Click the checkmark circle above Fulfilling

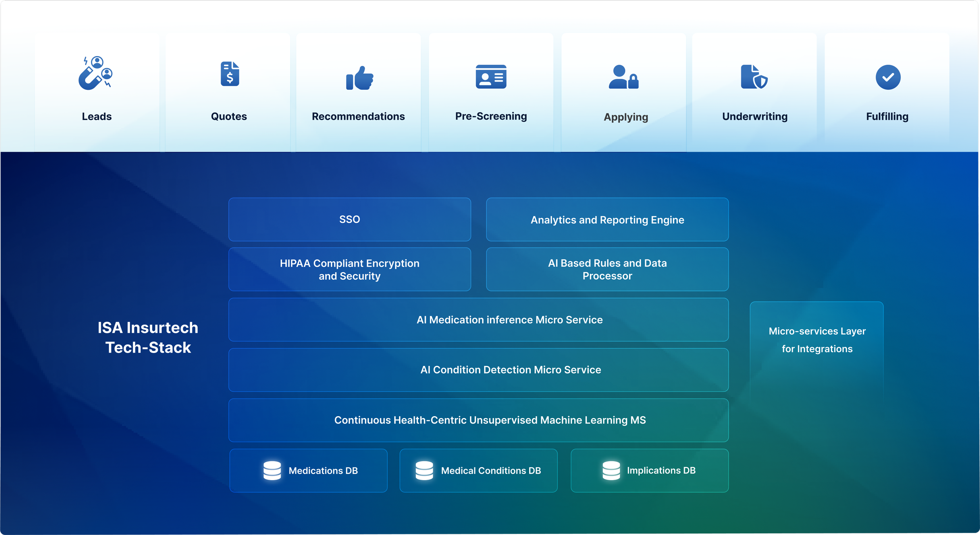(887, 77)
